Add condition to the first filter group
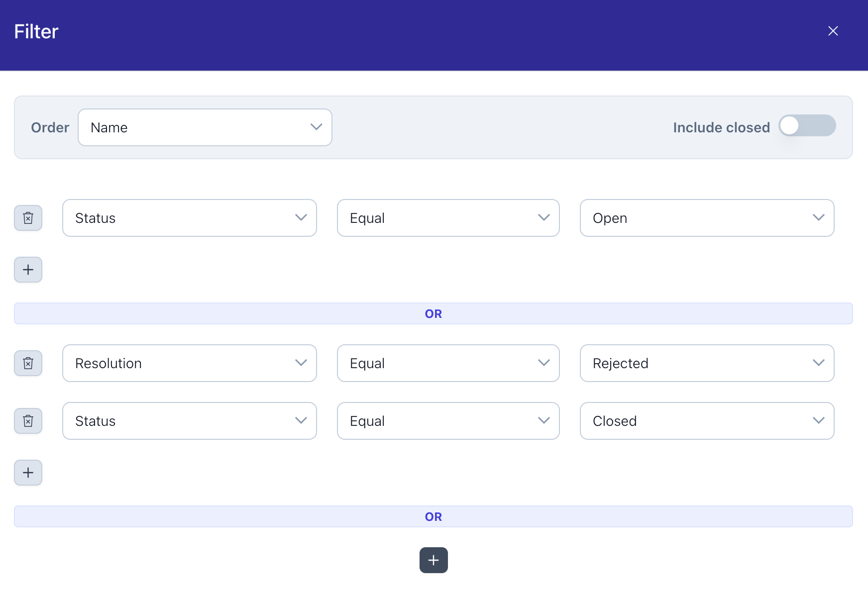The width and height of the screenshot is (868, 594). [28, 270]
